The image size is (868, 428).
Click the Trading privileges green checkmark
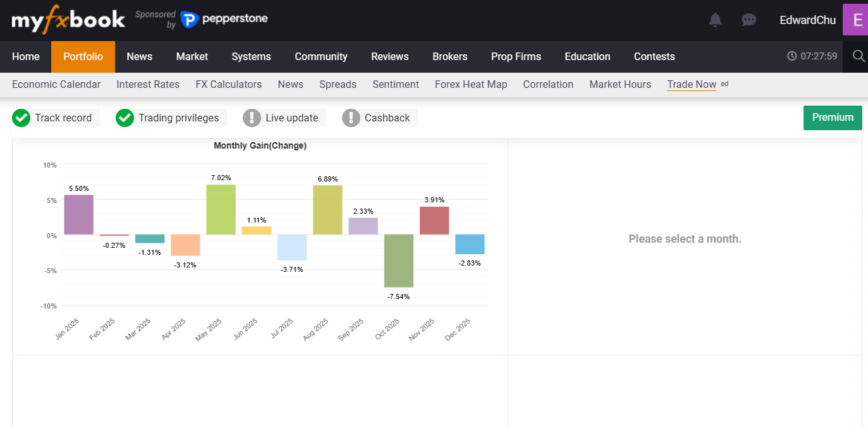pos(125,118)
